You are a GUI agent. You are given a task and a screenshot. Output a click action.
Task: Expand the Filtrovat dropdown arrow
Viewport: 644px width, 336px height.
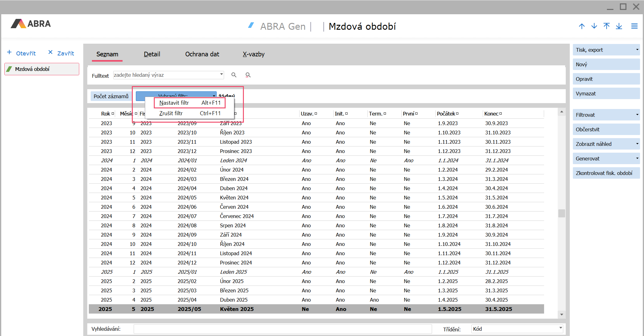point(637,115)
